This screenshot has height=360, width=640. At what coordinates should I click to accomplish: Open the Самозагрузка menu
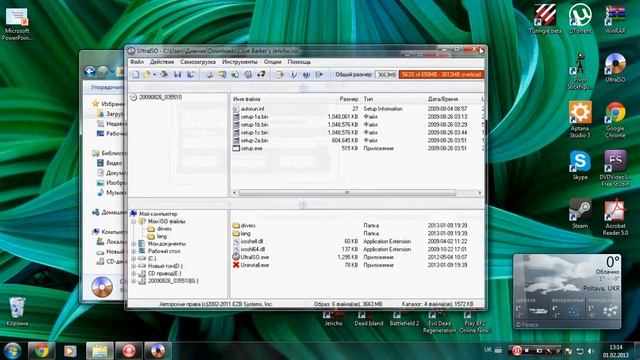pos(198,62)
